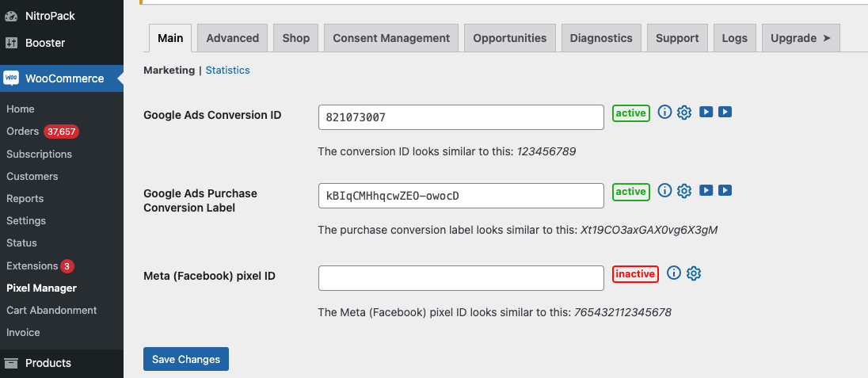Click the NitroPack gauge icon in sidebar
This screenshot has width=868, height=378.
11,16
